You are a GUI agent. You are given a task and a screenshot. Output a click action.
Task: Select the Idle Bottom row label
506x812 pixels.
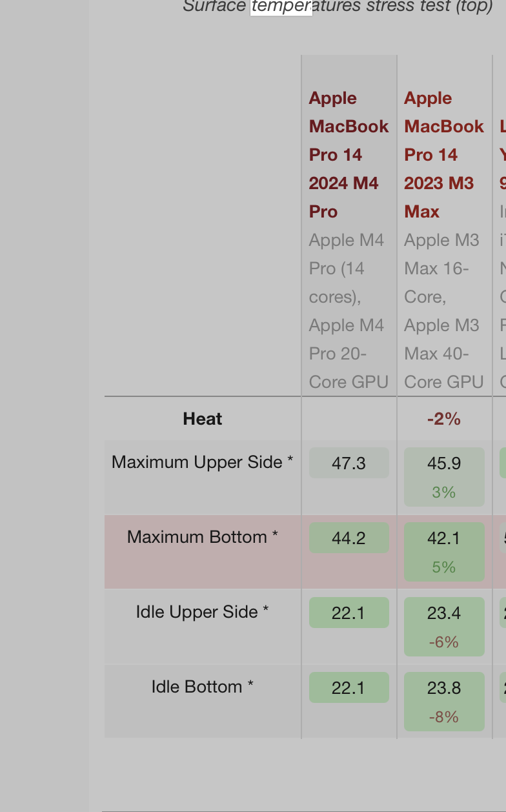(x=203, y=687)
